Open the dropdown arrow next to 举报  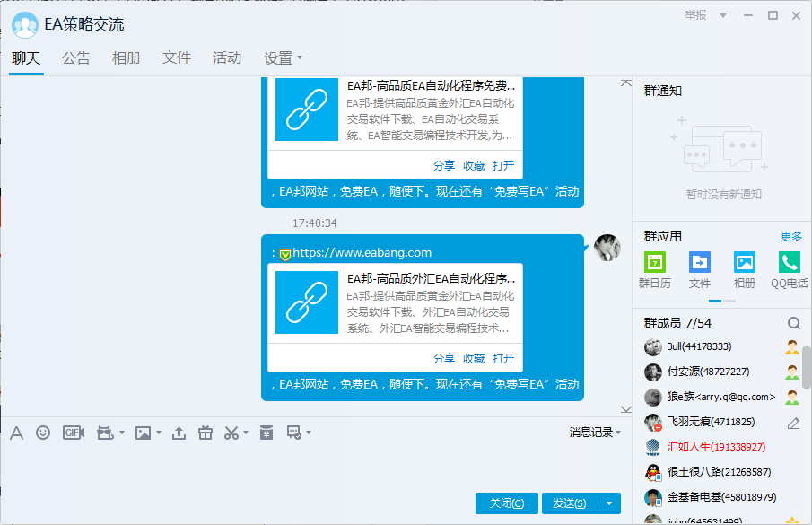pos(723,15)
